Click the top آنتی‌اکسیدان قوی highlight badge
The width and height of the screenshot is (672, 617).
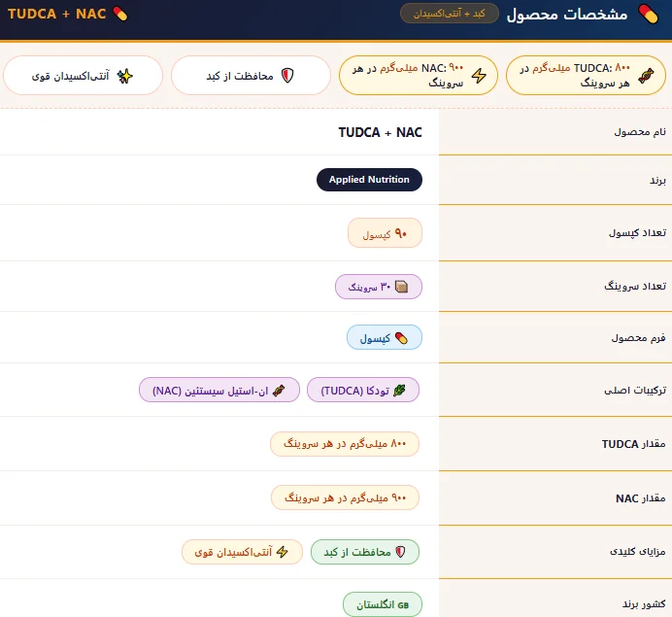pyautogui.click(x=84, y=76)
